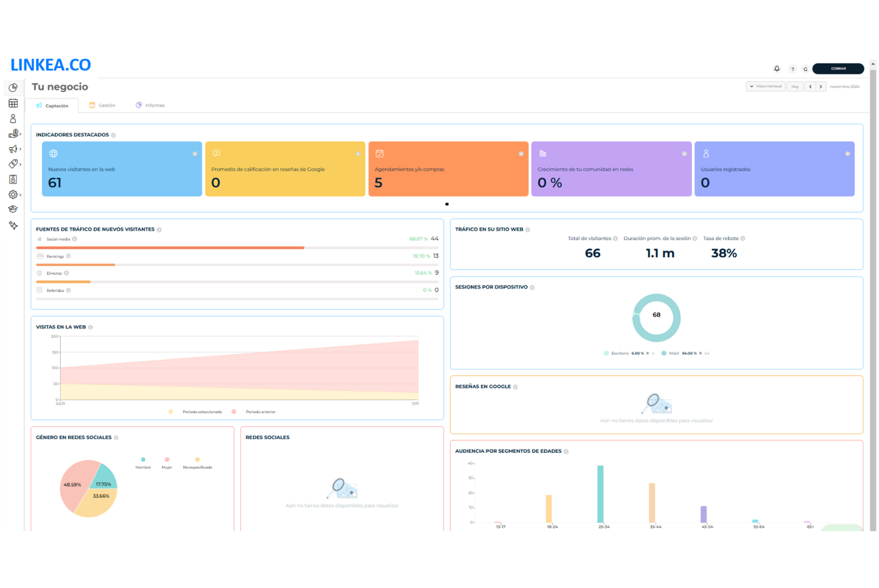Select the pie chart dashboard sidebar icon
The image size is (879, 588).
coord(13,88)
